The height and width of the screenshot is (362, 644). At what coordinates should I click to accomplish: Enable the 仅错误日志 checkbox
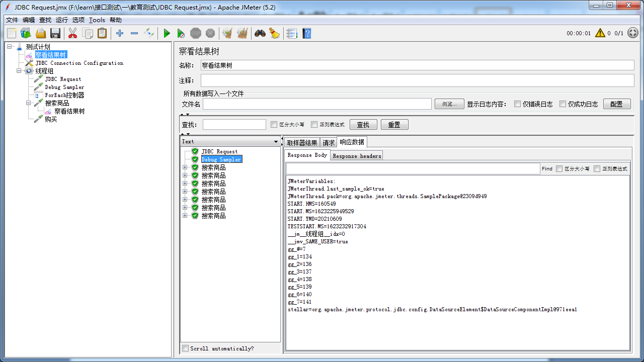click(x=517, y=104)
